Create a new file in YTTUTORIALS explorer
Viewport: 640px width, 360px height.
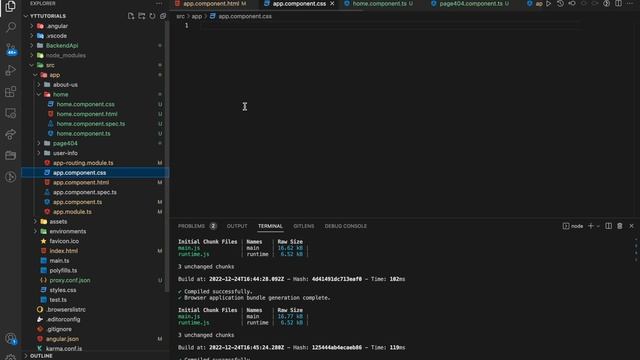pos(131,16)
